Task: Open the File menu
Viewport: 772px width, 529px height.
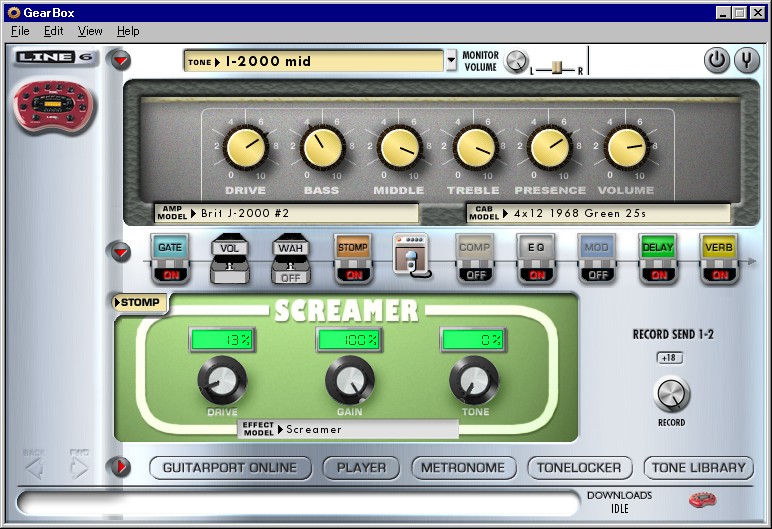Action: pos(20,31)
